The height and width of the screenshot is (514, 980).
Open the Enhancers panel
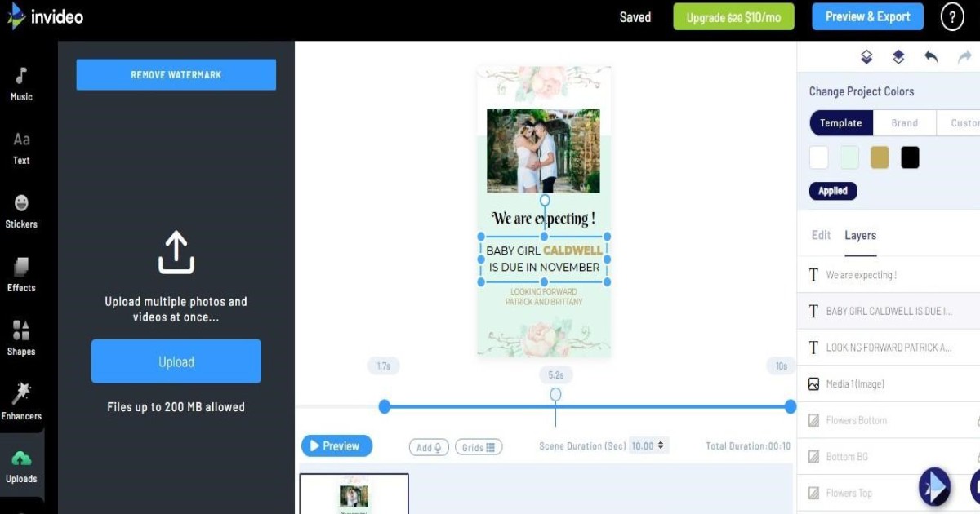coord(21,402)
